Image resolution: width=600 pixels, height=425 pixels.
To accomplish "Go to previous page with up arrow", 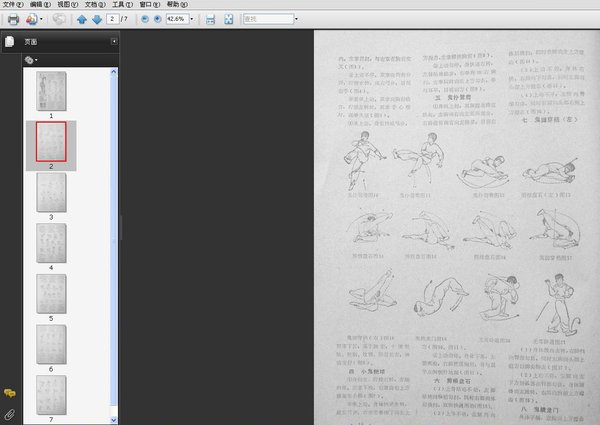I will point(82,19).
